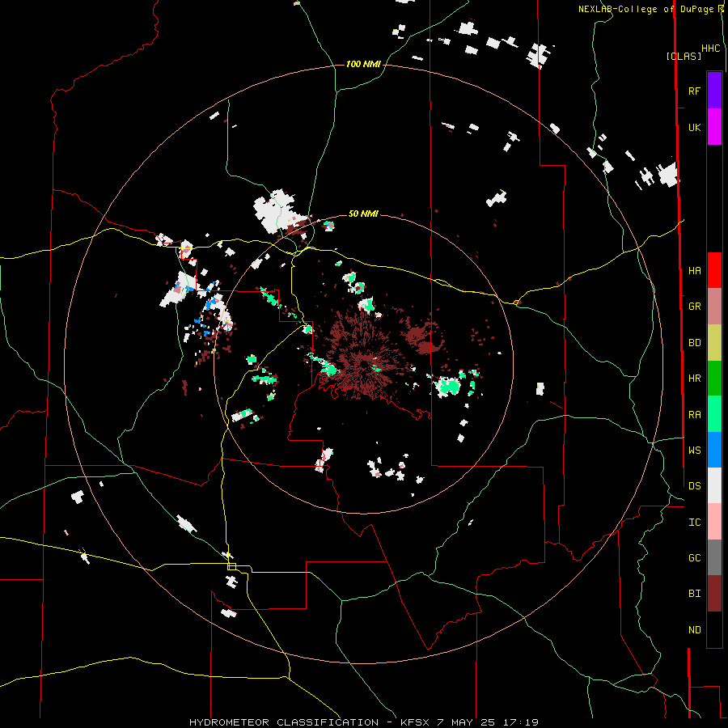The width and height of the screenshot is (728, 728).
Task: Click the 'UK' legend label
Action: tap(694, 128)
